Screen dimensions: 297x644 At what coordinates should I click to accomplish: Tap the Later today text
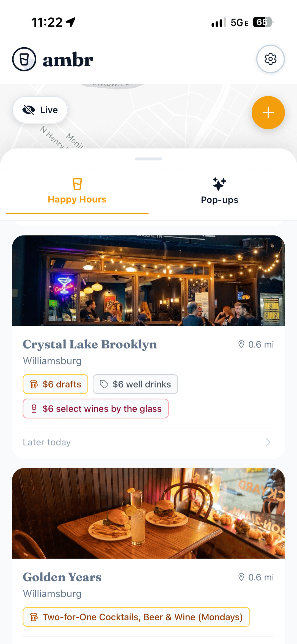pyautogui.click(x=47, y=442)
